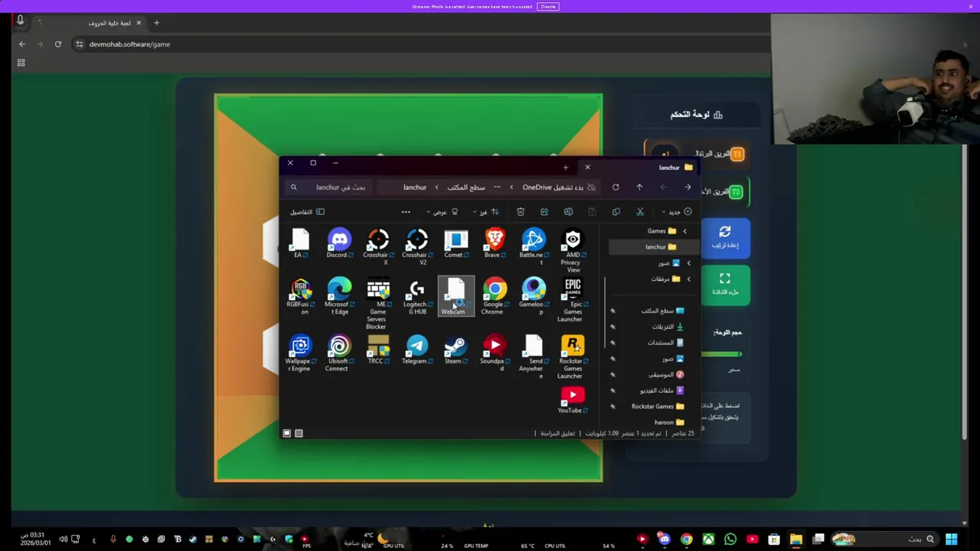The image size is (980, 551).
Task: Select the Webcam shortcut
Action: coord(456,296)
